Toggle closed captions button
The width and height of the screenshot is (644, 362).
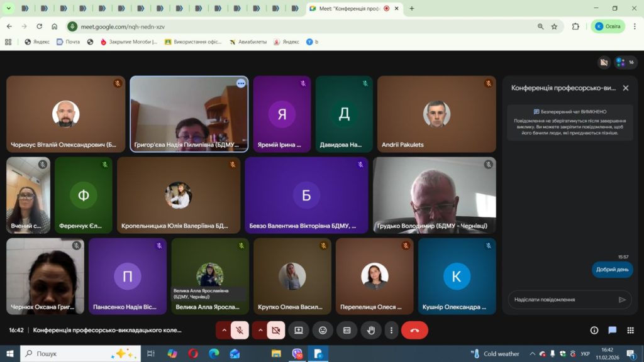(x=347, y=330)
